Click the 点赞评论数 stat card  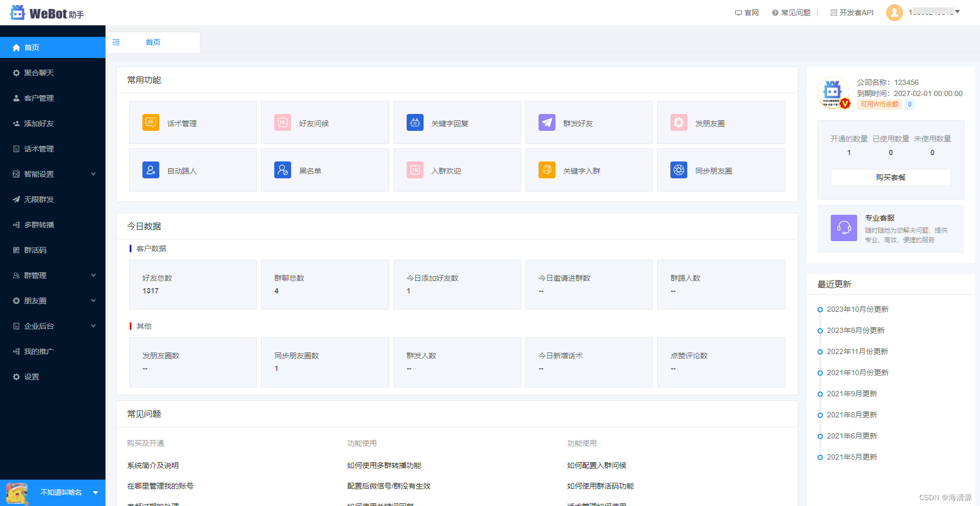(x=721, y=362)
